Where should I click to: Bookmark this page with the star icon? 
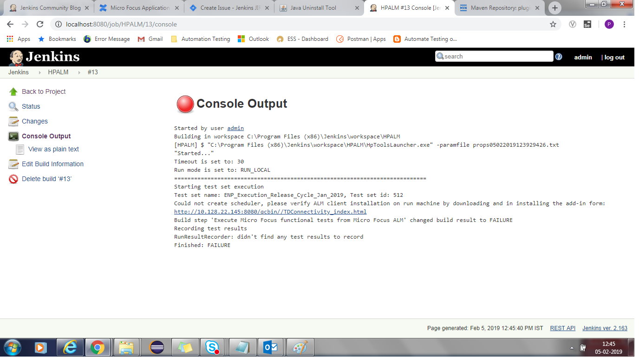coord(553,24)
